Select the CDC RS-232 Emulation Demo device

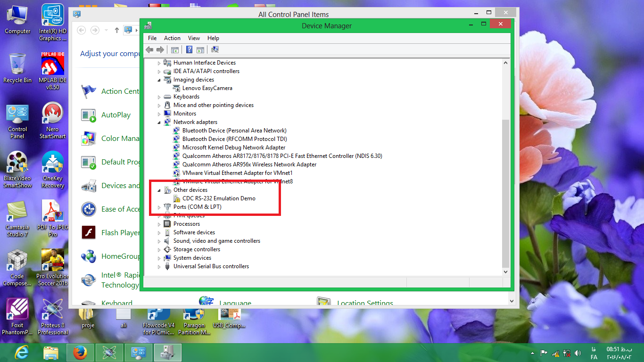tap(219, 198)
